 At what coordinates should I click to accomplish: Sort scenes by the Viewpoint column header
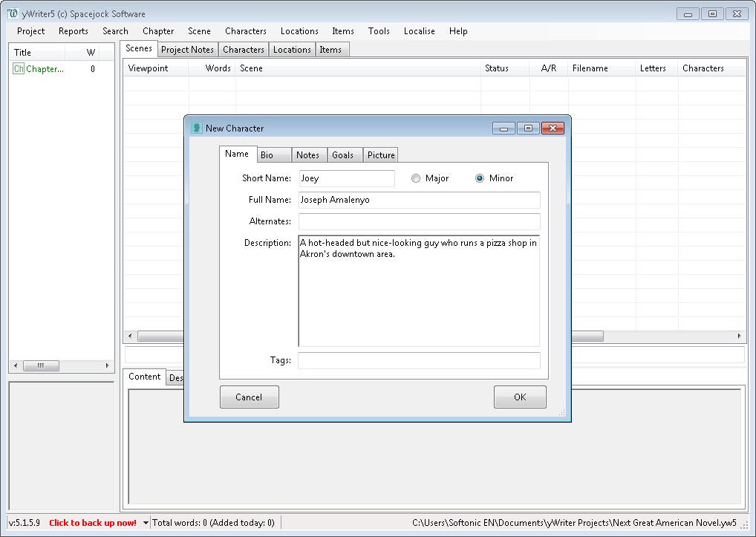click(156, 68)
